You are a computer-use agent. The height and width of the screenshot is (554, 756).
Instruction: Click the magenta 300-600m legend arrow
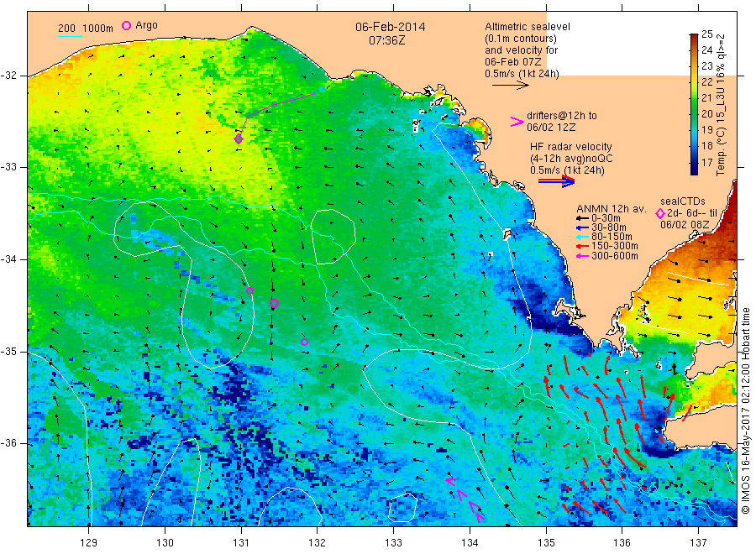coord(582,256)
